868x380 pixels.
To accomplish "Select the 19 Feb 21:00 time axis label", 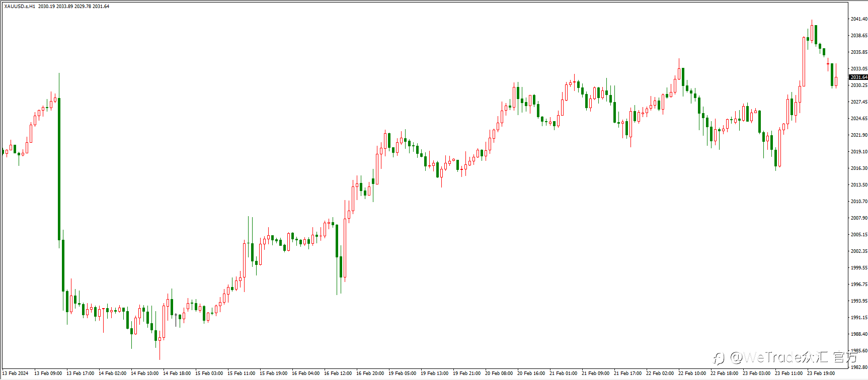I will 467,373.
